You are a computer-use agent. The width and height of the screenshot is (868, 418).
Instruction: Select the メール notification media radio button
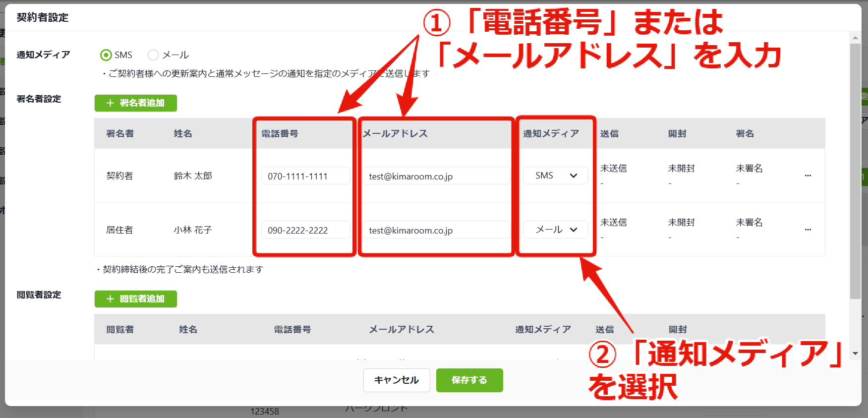click(x=153, y=55)
